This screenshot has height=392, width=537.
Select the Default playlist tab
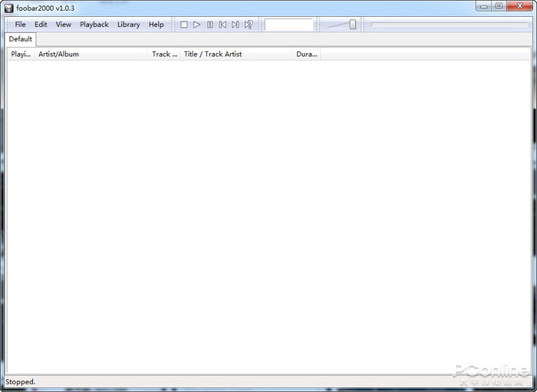[21, 39]
